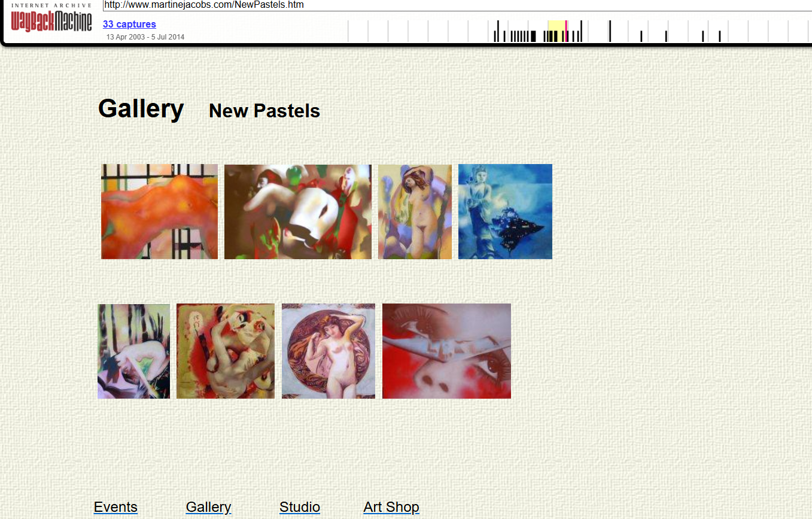This screenshot has height=519, width=812.
Task: Navigate to the Studio page
Action: [x=300, y=507]
